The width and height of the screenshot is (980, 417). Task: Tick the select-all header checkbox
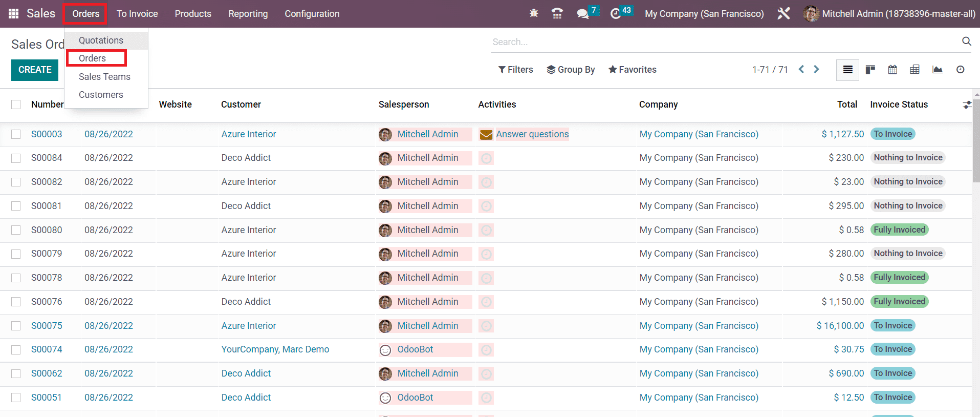16,105
